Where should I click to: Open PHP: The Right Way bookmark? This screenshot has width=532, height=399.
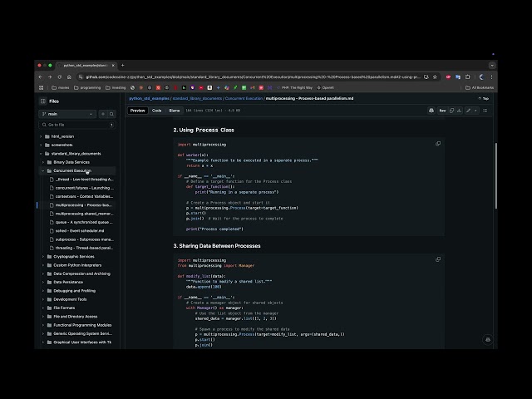[x=294, y=87]
